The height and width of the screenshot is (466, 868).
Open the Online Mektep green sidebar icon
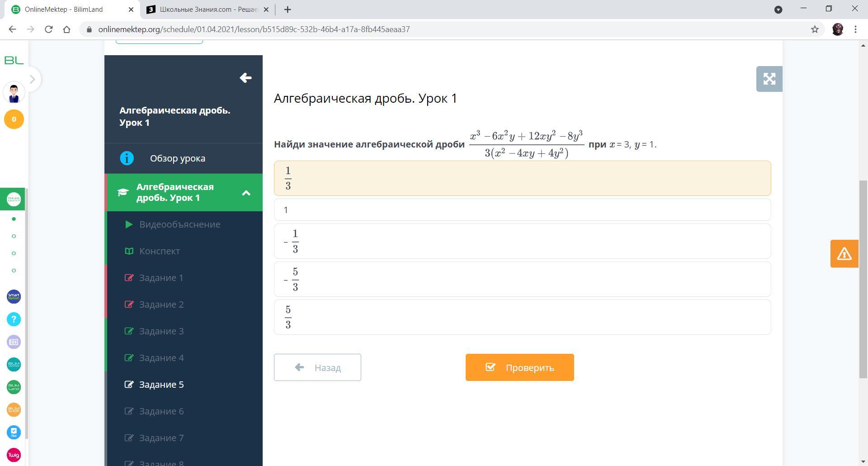[x=14, y=199]
